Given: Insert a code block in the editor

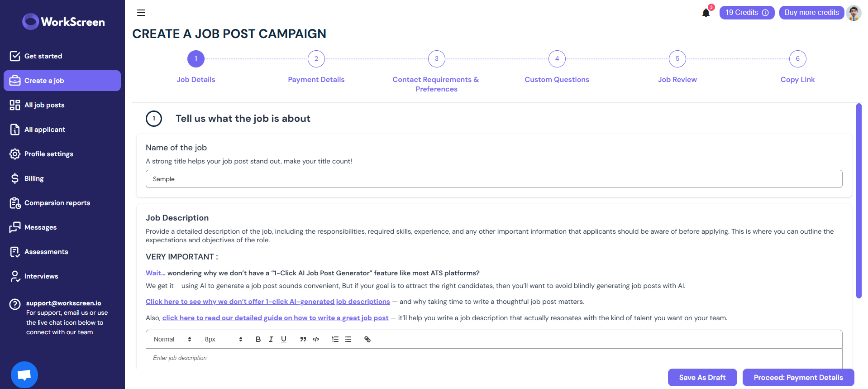Looking at the screenshot, I should (x=316, y=339).
